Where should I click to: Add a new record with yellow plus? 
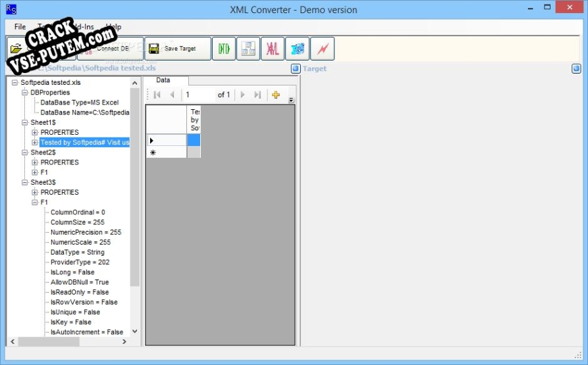click(276, 95)
